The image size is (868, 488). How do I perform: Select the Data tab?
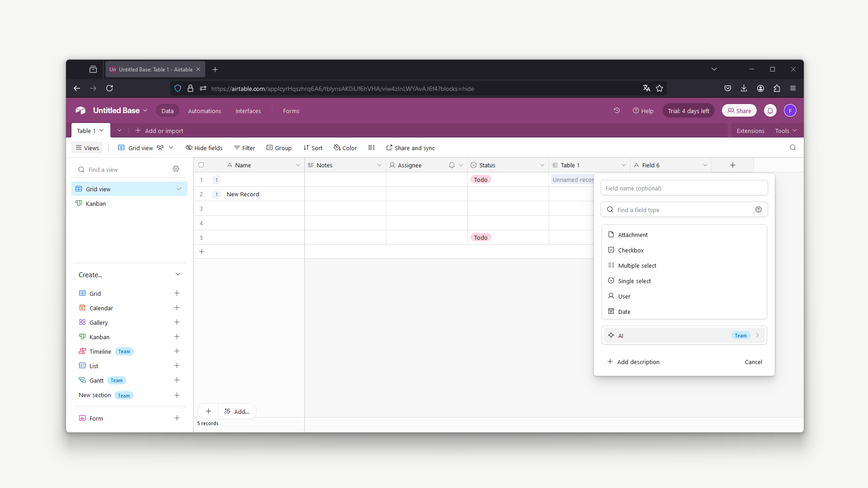pos(167,111)
